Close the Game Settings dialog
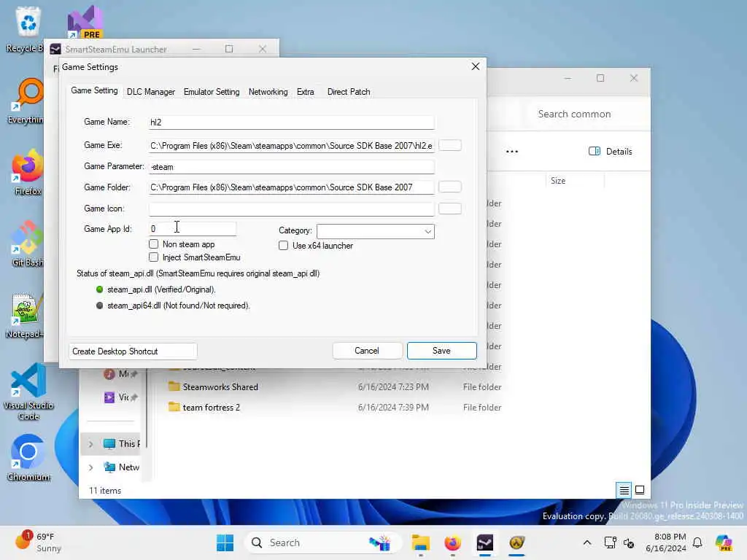Viewport: 747px width, 560px height. coord(476,66)
